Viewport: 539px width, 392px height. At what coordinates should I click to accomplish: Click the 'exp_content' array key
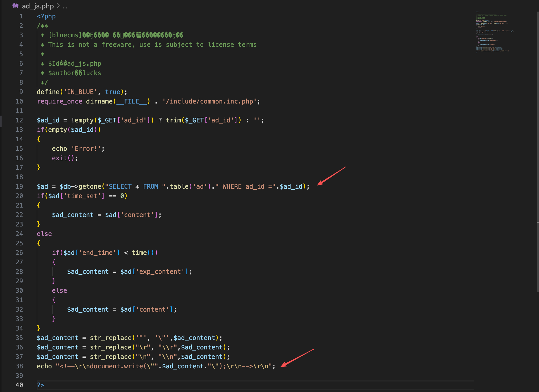pyautogui.click(x=160, y=272)
